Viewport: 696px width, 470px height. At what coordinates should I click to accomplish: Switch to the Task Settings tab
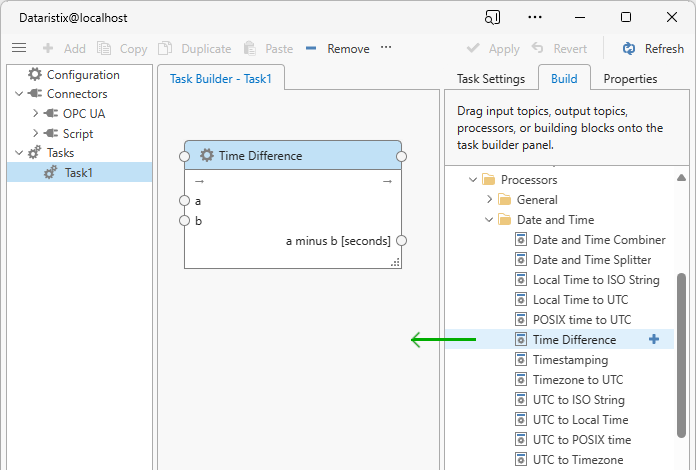[490, 79]
